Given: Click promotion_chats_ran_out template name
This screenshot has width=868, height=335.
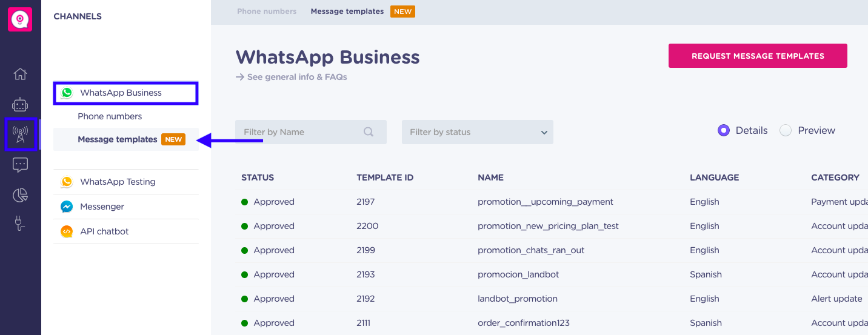Looking at the screenshot, I should pyautogui.click(x=531, y=250).
